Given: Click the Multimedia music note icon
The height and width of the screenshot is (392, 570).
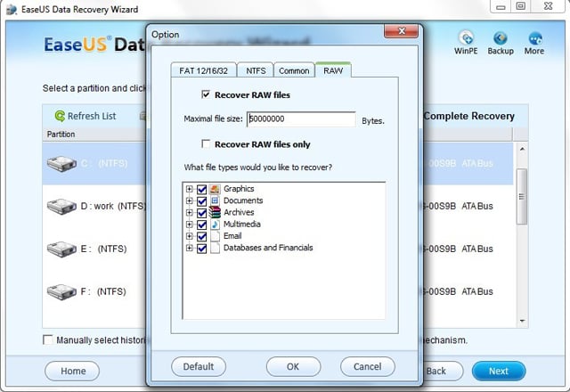Looking at the screenshot, I should point(215,224).
